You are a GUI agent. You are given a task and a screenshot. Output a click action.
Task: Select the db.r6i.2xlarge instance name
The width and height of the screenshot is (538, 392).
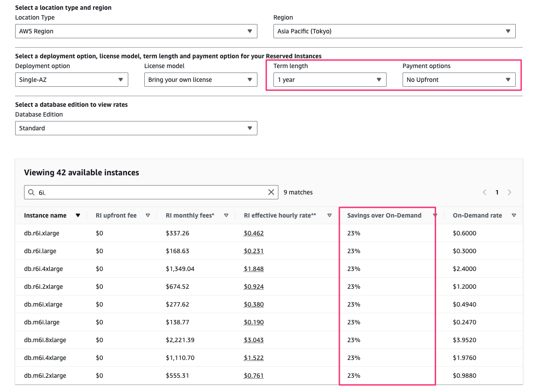coord(43,287)
